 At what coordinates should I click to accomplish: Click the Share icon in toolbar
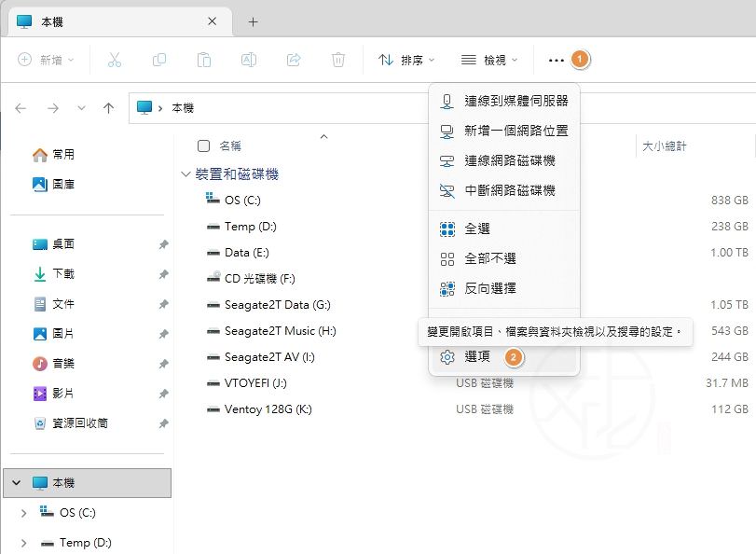(x=294, y=60)
